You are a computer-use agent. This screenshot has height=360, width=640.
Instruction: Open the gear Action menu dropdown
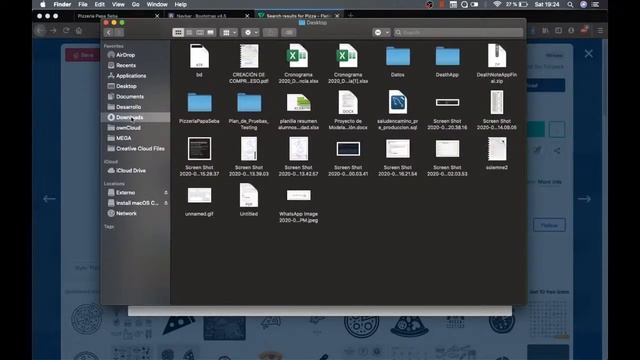[251, 32]
